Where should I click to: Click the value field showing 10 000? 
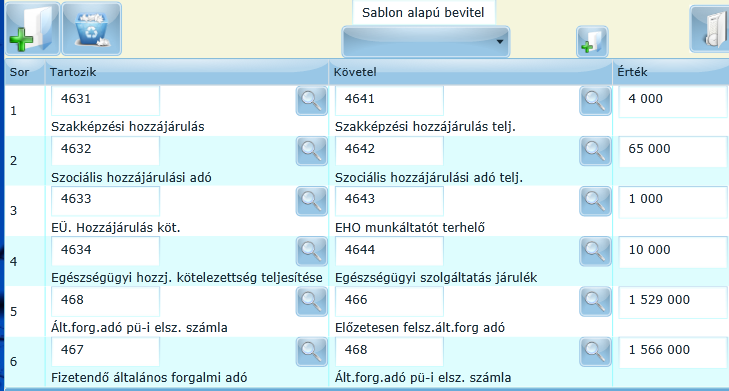[674, 252]
